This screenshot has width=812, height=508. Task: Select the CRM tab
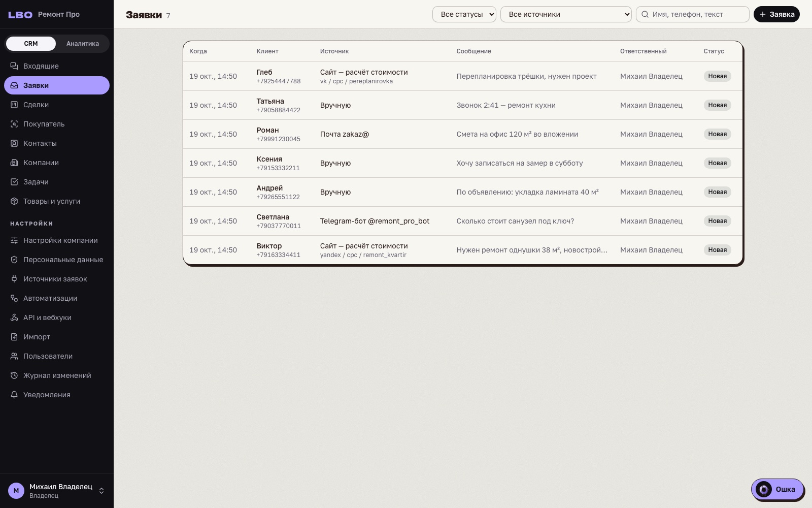click(31, 44)
